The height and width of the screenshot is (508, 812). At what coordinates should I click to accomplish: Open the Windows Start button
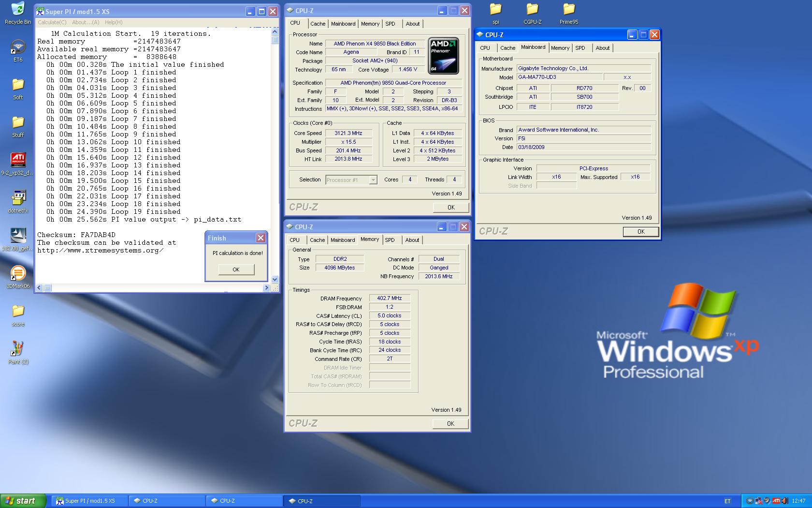click(x=23, y=501)
